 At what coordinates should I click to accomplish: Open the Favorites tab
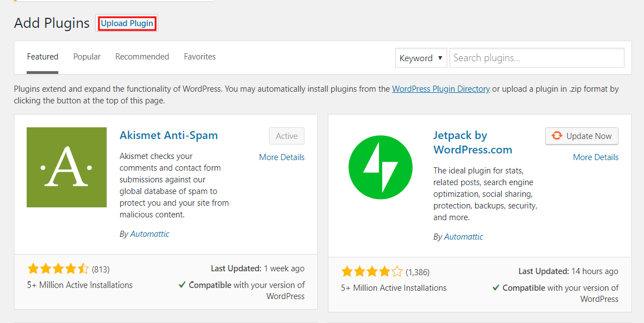click(199, 57)
